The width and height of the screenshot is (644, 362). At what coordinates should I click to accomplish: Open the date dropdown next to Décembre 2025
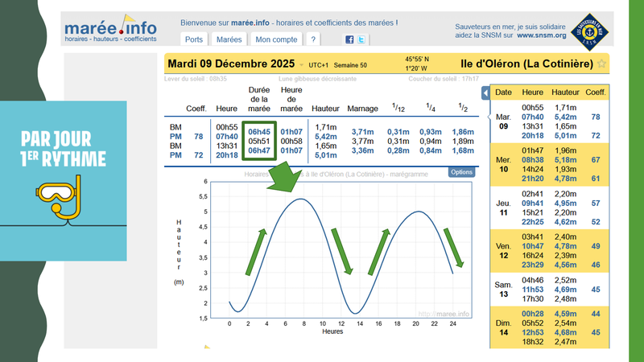[x=301, y=64]
